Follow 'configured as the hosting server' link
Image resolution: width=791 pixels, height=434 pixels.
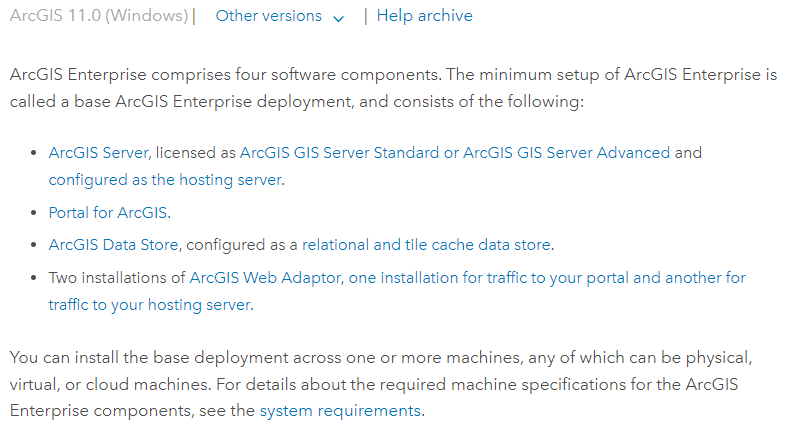click(166, 180)
